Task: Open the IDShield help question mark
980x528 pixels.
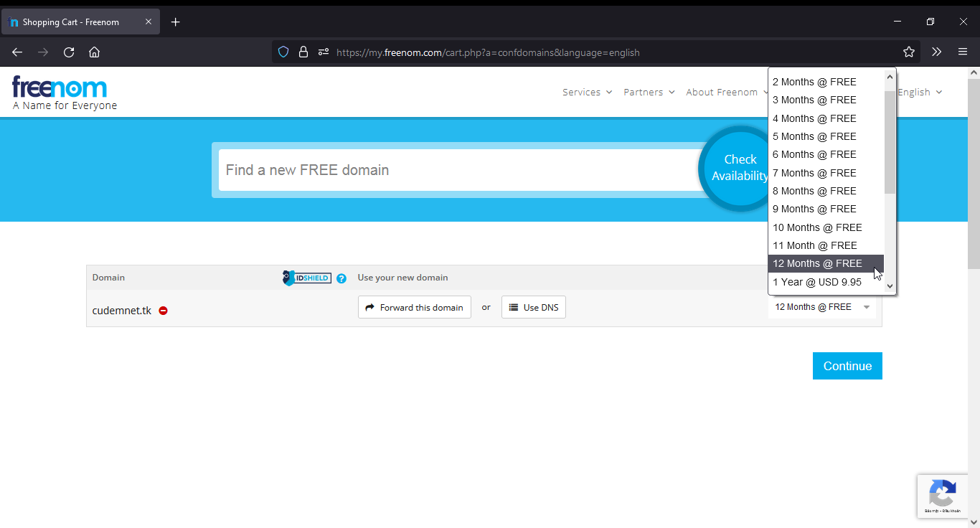Action: (x=341, y=278)
